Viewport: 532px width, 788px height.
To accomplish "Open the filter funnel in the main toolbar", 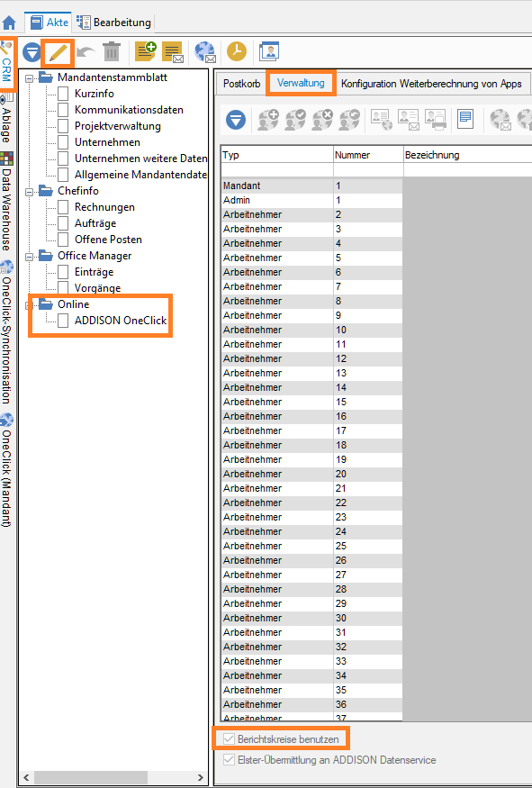I will point(32,52).
